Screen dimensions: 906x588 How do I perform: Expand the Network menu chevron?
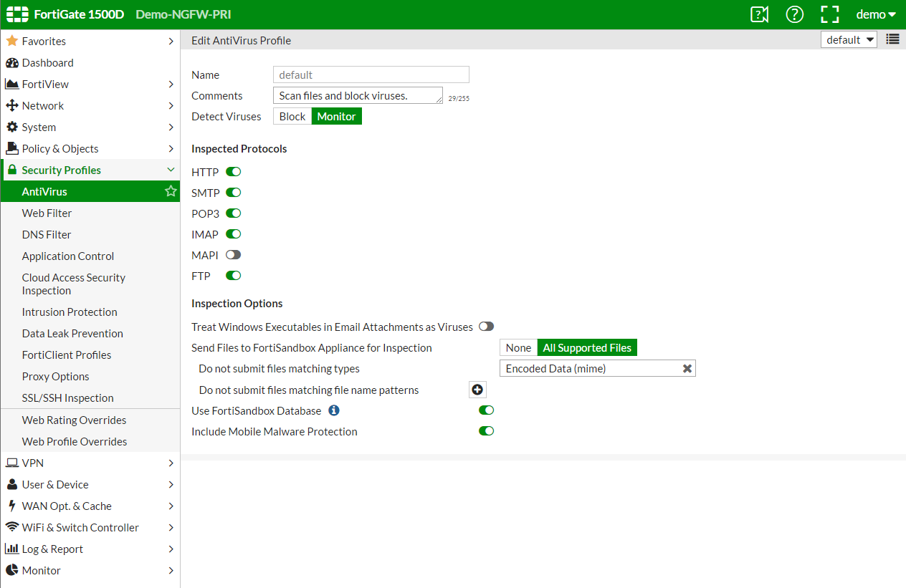[171, 105]
